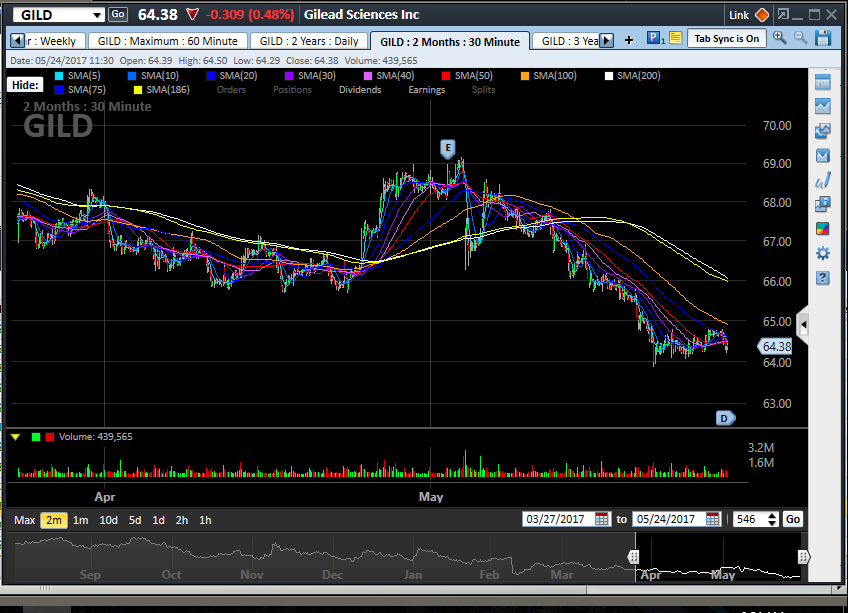Select GILD 2 Months 30 Minute tab
Screen dimensions: 848x613
tap(450, 42)
